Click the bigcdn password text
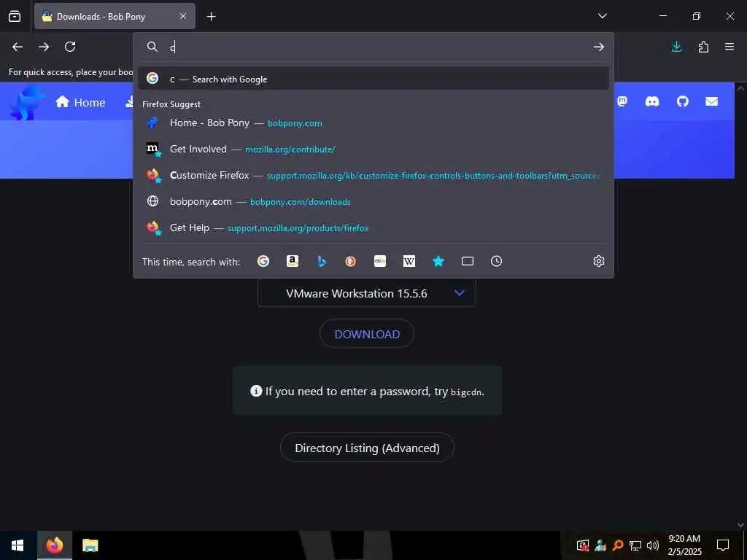Viewport: 747px width, 560px height. [x=466, y=392]
